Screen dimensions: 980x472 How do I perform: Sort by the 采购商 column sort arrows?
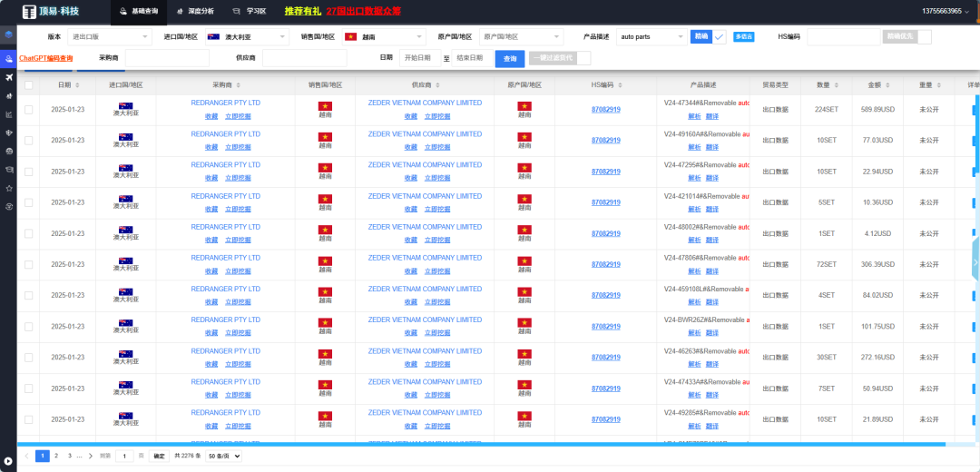(238, 85)
